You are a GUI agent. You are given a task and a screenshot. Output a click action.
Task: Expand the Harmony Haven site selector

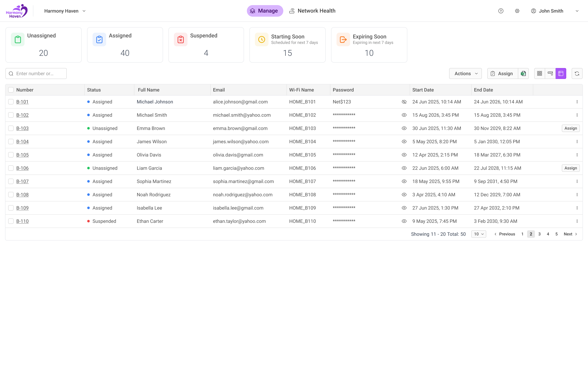tap(65, 11)
